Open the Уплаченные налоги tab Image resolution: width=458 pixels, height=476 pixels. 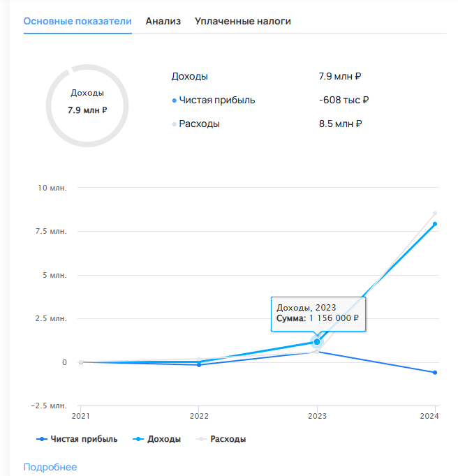point(242,21)
